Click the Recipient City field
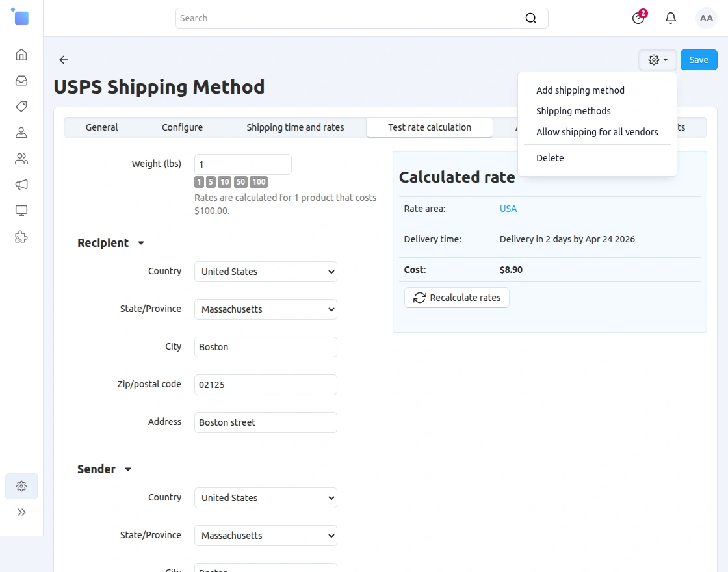728x572 pixels. pyautogui.click(x=266, y=347)
